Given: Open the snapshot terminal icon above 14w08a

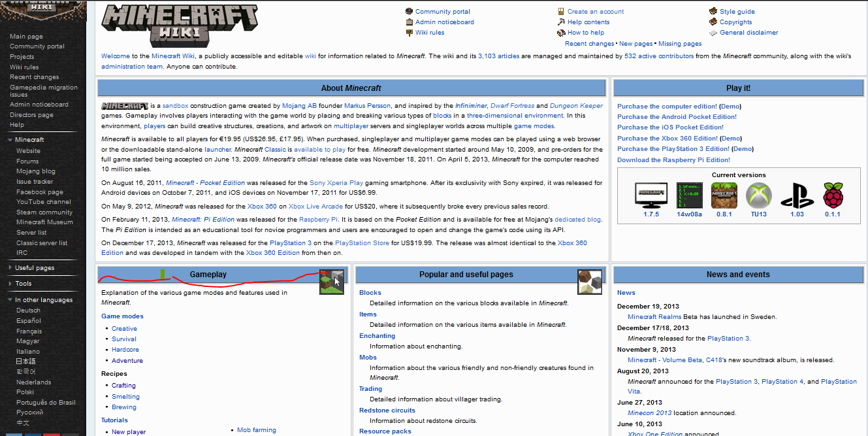Looking at the screenshot, I should point(689,195).
